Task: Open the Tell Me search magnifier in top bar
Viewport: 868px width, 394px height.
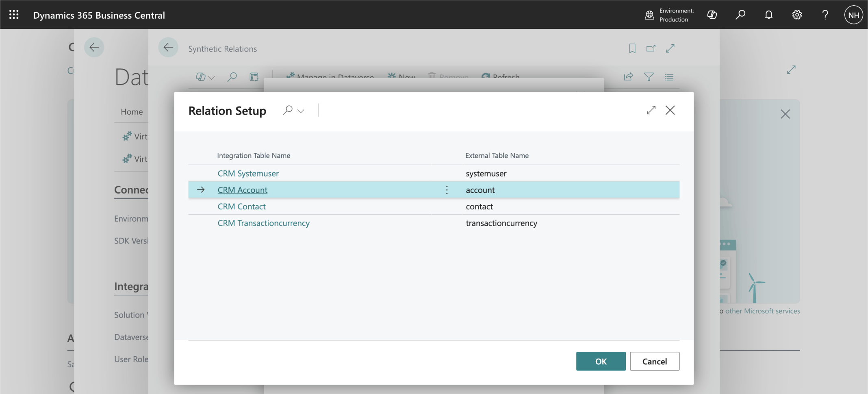Action: click(x=740, y=15)
